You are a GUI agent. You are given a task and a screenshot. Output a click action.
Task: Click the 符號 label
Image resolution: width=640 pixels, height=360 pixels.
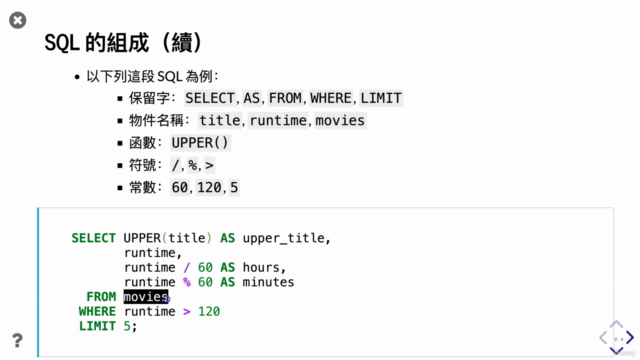pos(142,165)
